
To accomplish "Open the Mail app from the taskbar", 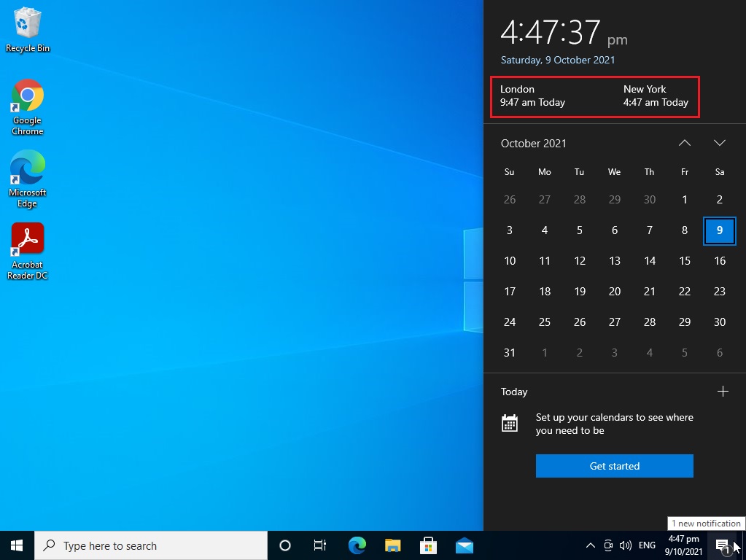I will tap(465, 545).
